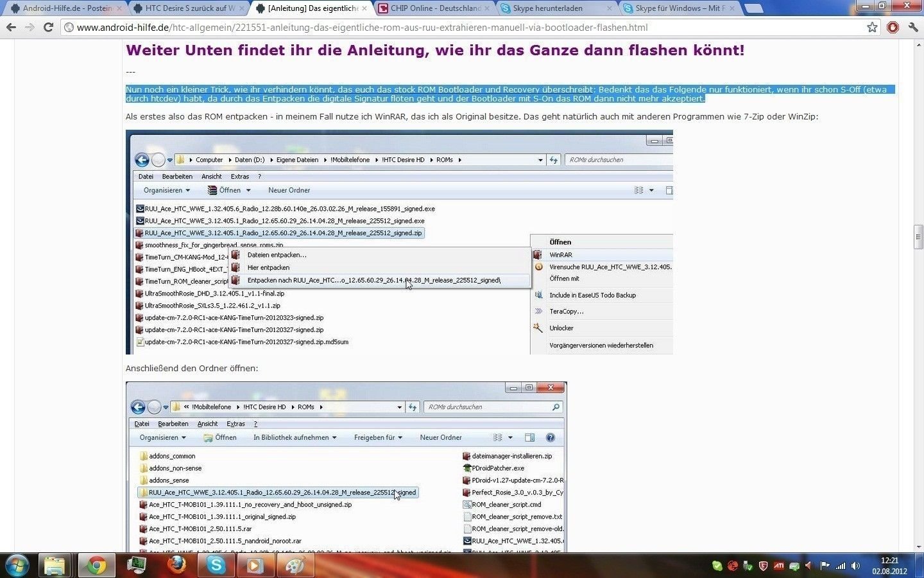Click 'TeraCopy…' entry in context menu

(566, 311)
